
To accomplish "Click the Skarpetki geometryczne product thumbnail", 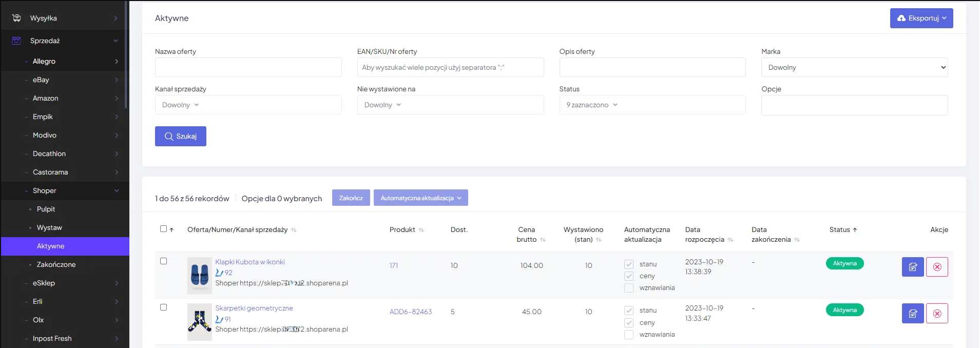I will (x=200, y=322).
